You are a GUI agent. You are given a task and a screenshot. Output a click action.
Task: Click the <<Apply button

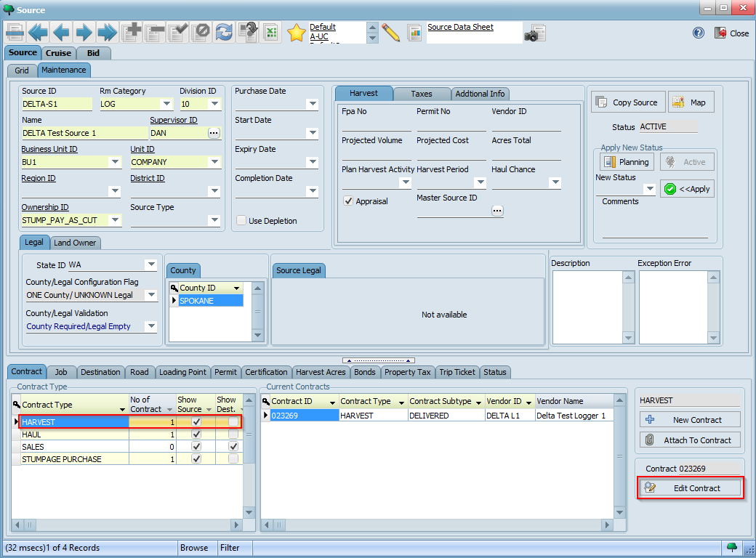(x=687, y=189)
